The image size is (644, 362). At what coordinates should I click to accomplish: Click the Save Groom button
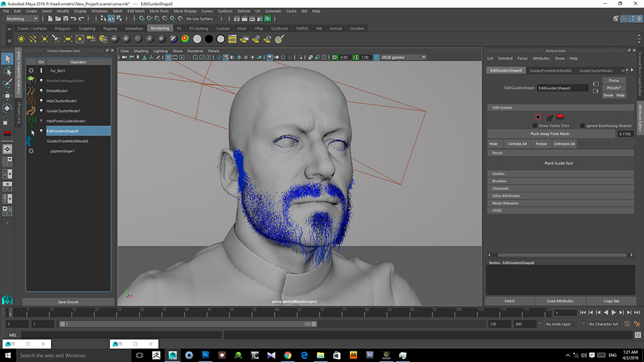(x=68, y=302)
